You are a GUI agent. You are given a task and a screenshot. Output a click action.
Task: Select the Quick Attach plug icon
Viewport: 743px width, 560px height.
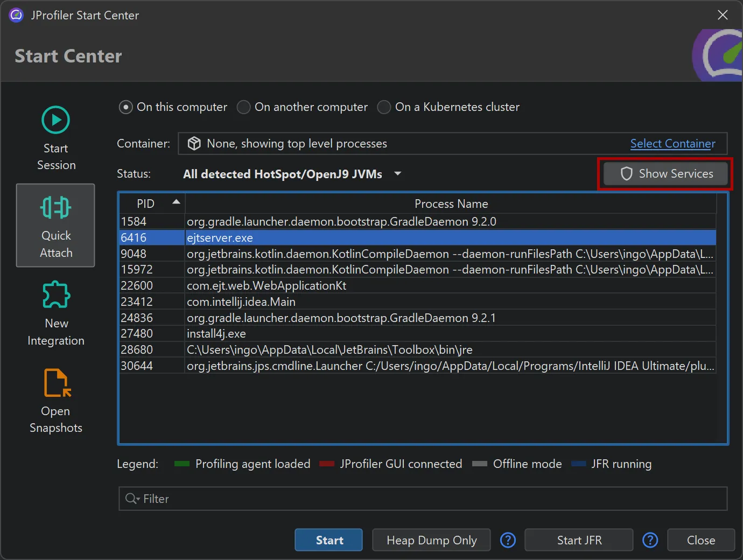(x=55, y=208)
